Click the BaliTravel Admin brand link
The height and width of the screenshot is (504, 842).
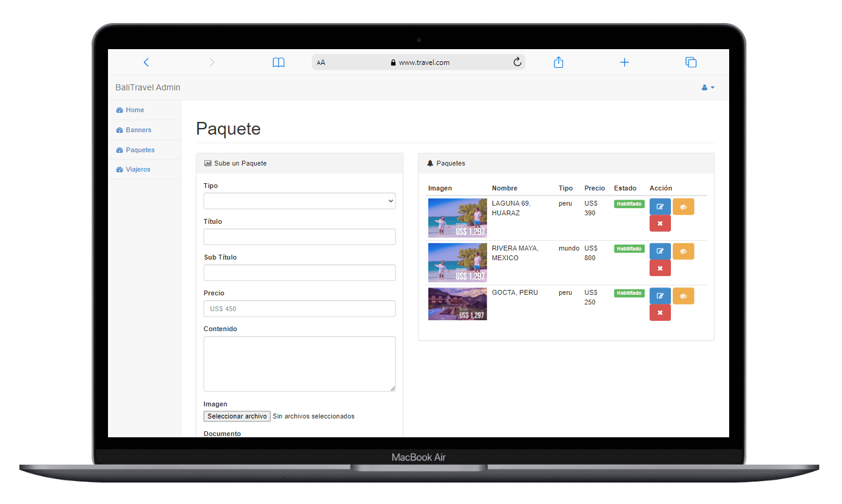coord(147,88)
